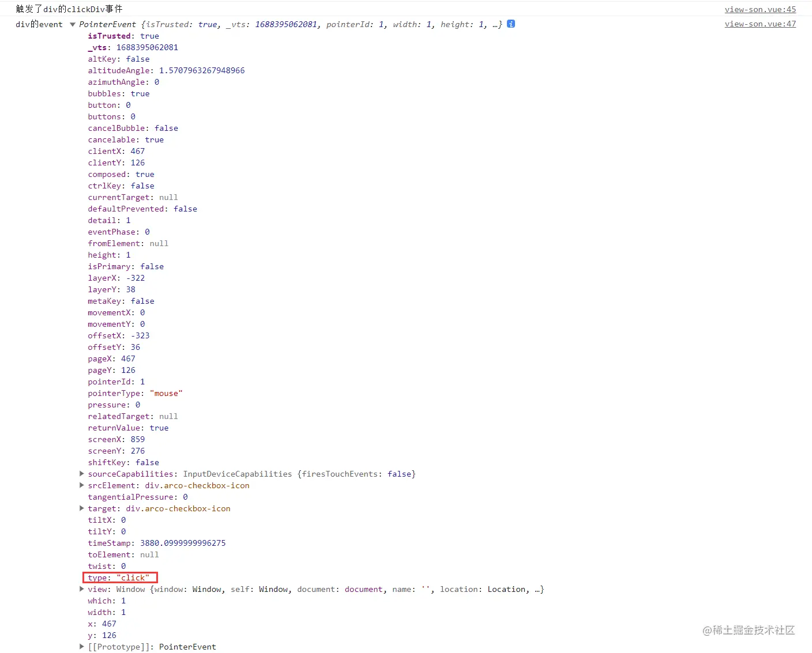Click the div.arco-checkbox-icon value of srcElement

[x=197, y=485]
